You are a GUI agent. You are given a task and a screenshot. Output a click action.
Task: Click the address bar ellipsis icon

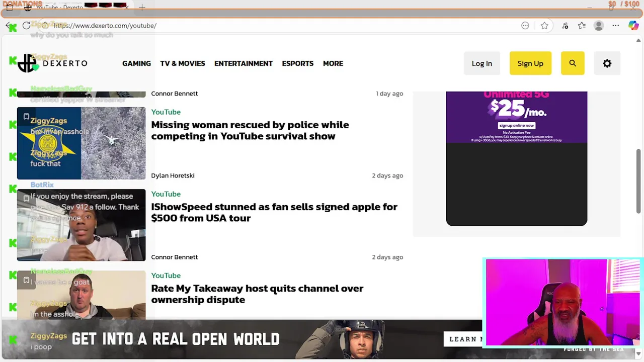pyautogui.click(x=525, y=26)
